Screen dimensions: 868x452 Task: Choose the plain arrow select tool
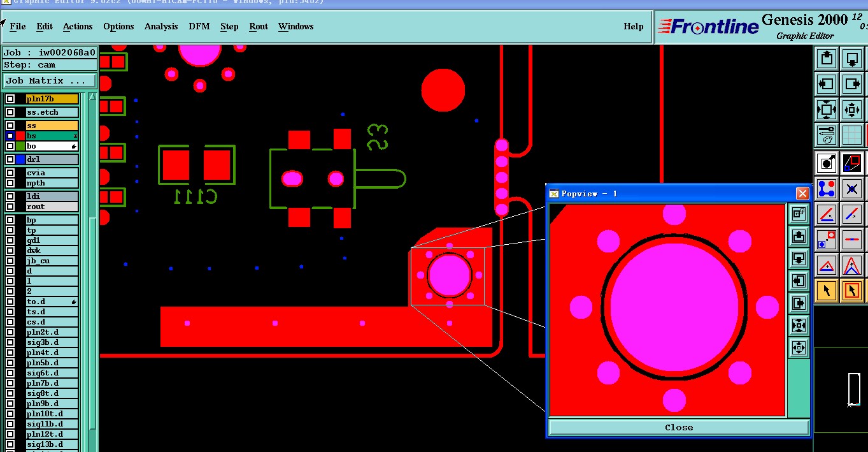(x=827, y=291)
